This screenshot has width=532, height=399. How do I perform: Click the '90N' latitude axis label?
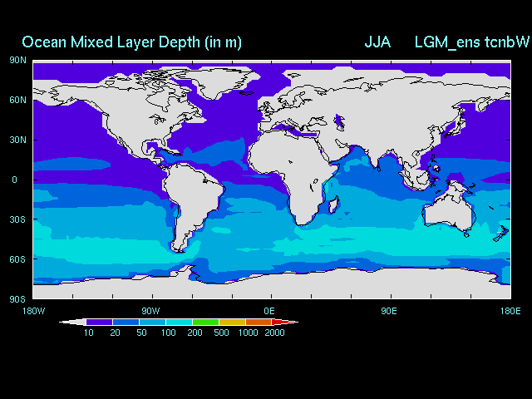pos(17,60)
